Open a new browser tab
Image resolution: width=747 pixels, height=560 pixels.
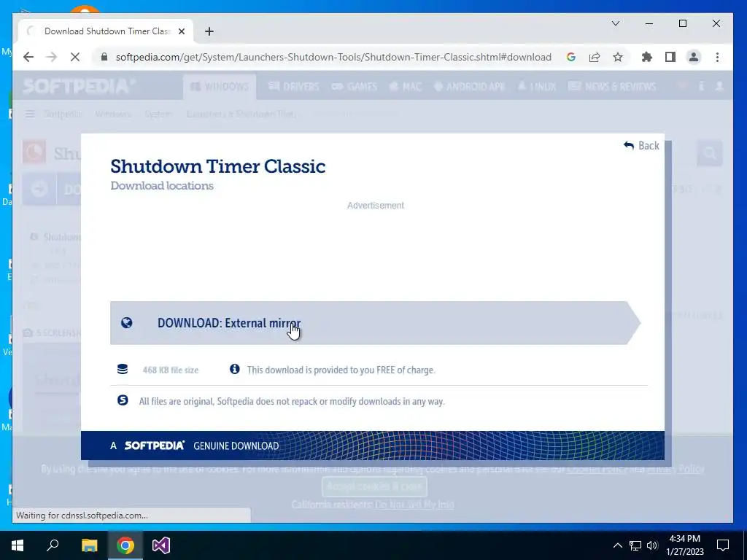(209, 31)
